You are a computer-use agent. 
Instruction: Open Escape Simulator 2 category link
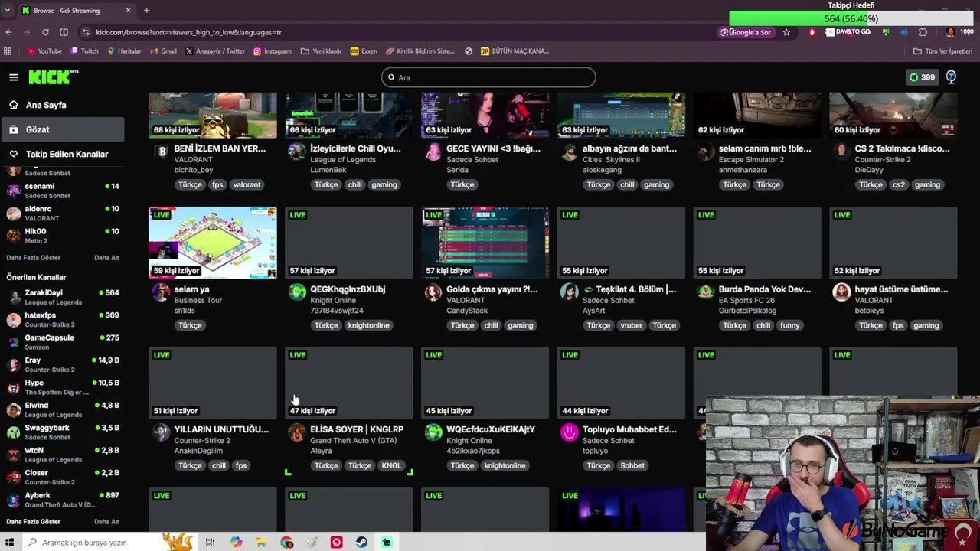click(x=751, y=160)
